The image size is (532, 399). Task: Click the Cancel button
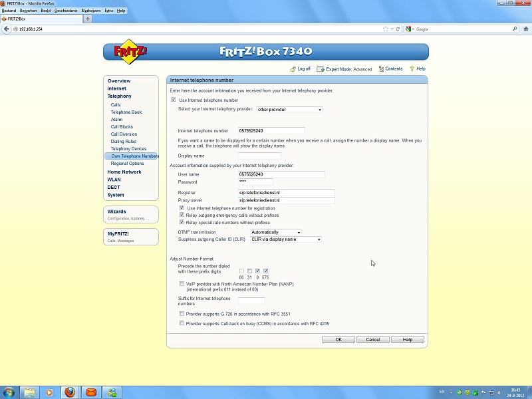[373, 340]
